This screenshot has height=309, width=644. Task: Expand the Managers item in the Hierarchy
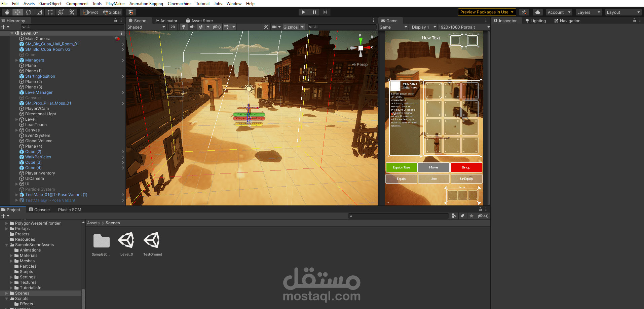coord(16,60)
